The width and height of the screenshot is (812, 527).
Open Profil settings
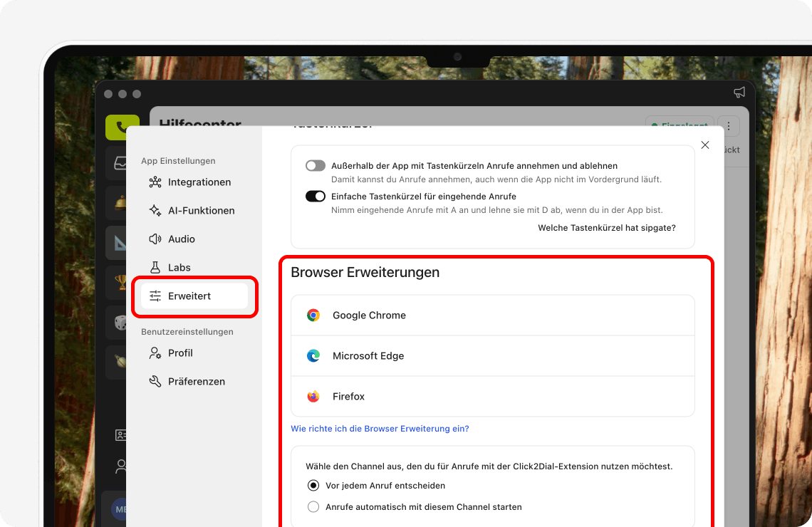[x=180, y=353]
